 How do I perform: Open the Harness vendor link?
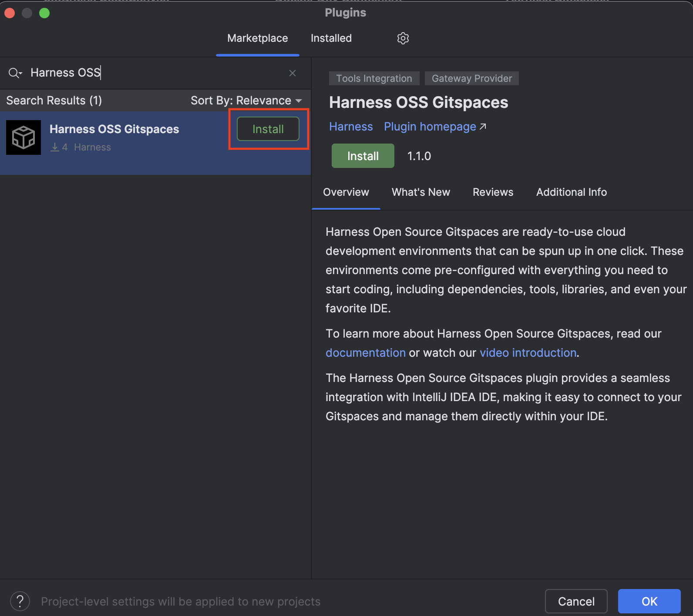click(x=351, y=127)
